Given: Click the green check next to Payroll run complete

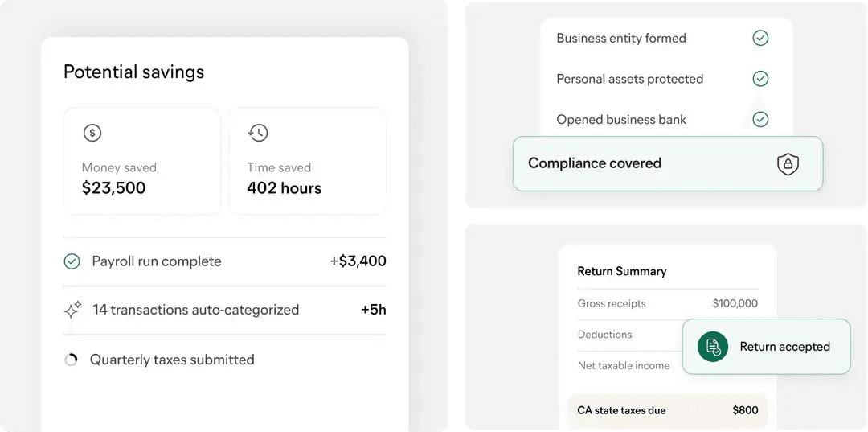Looking at the screenshot, I should point(72,261).
